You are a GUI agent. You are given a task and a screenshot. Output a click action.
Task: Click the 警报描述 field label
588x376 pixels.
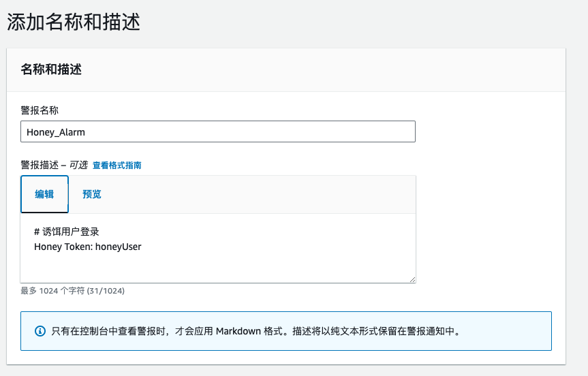[x=40, y=166]
